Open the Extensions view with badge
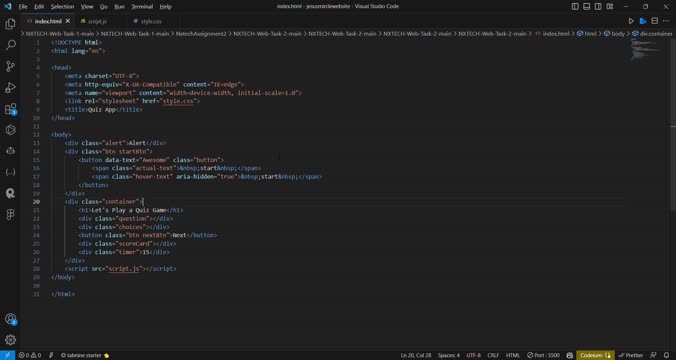Viewport: 676px width, 360px height. click(x=10, y=109)
